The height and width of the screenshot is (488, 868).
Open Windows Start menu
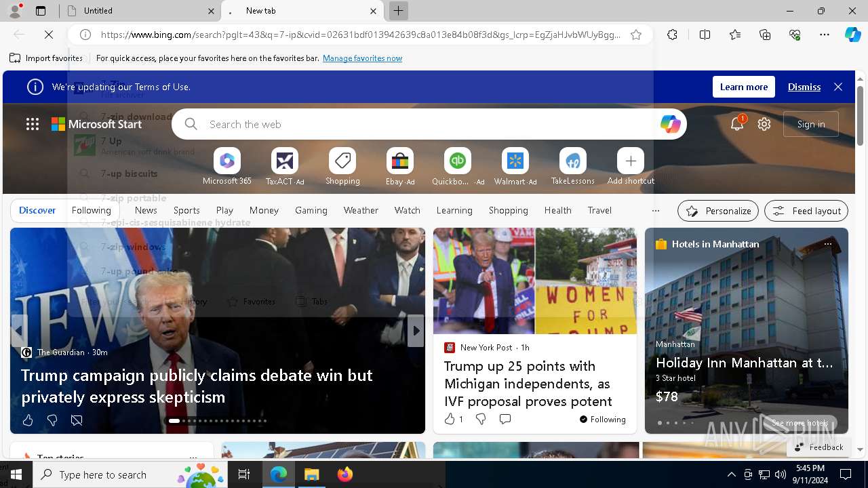[16, 474]
